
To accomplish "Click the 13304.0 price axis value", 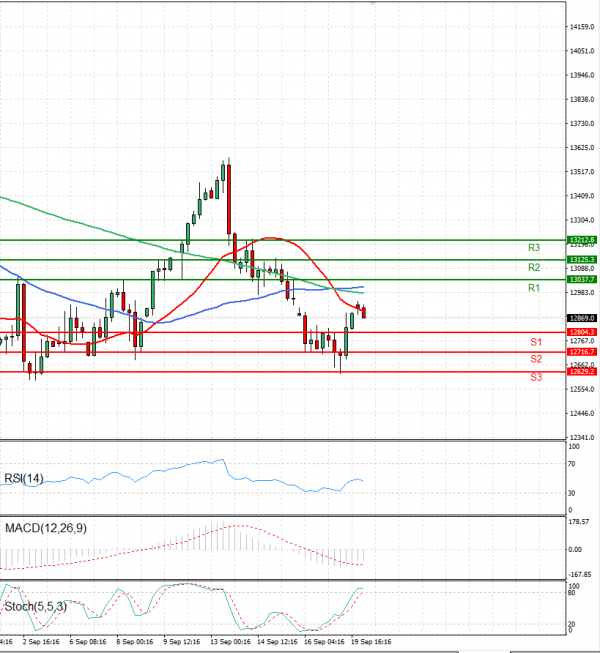I will (582, 220).
